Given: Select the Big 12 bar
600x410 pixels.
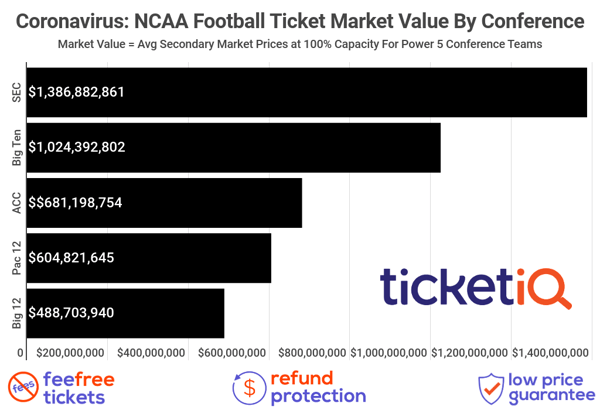Looking at the screenshot, I should tap(125, 313).
